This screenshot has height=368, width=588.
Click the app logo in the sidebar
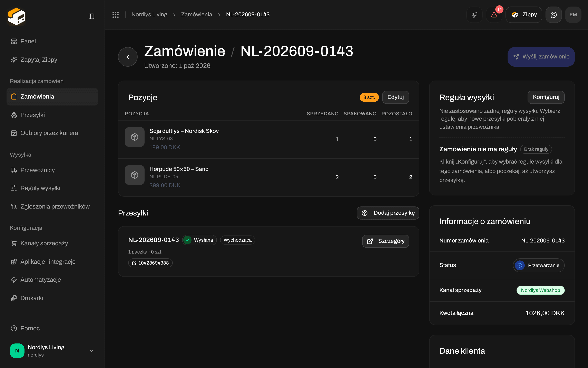pos(16,16)
